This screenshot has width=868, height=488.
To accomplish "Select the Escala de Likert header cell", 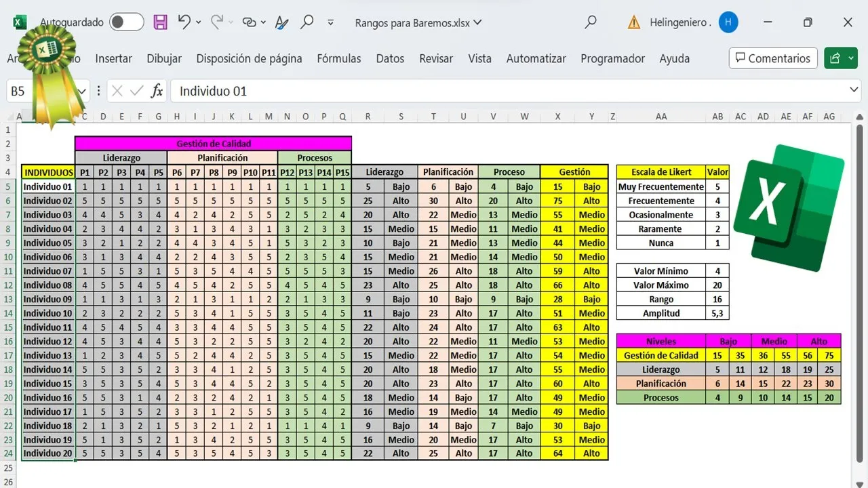I will [x=661, y=172].
